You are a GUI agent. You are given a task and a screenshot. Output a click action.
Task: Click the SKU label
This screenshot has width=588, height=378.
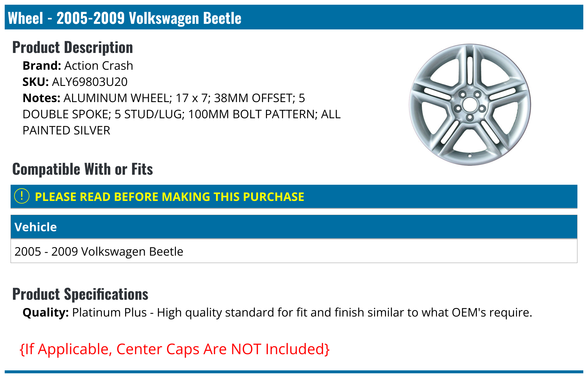[36, 82]
